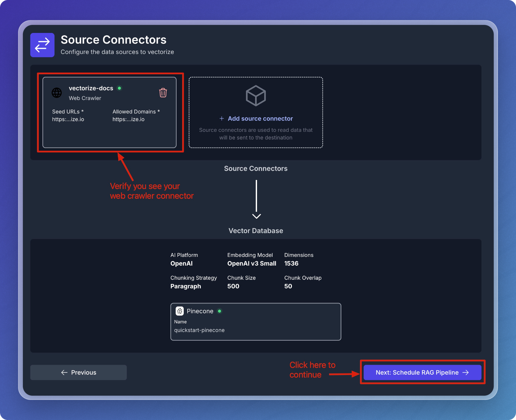Click Configure the data sources to vectorize subtitle

pos(117,52)
